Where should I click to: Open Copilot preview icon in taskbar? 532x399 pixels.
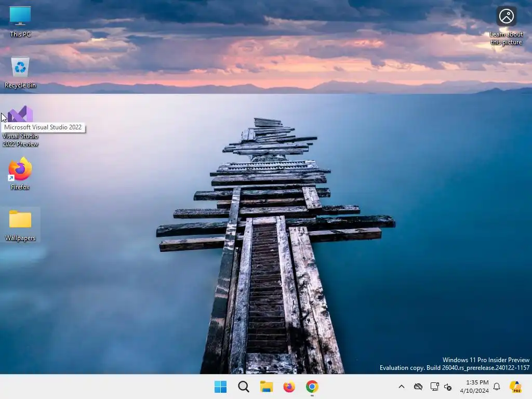(x=516, y=387)
